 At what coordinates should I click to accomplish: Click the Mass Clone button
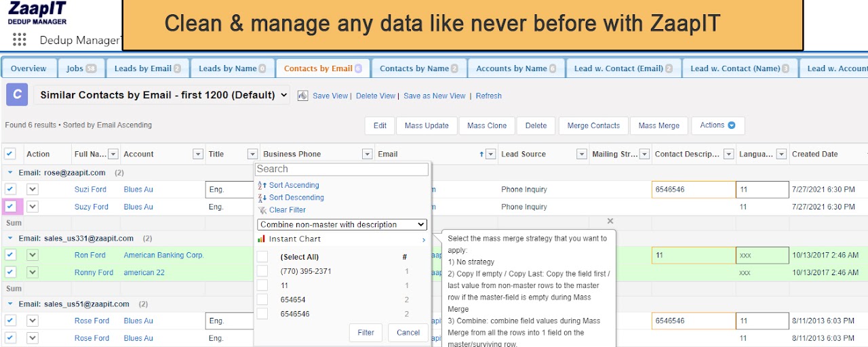[487, 125]
